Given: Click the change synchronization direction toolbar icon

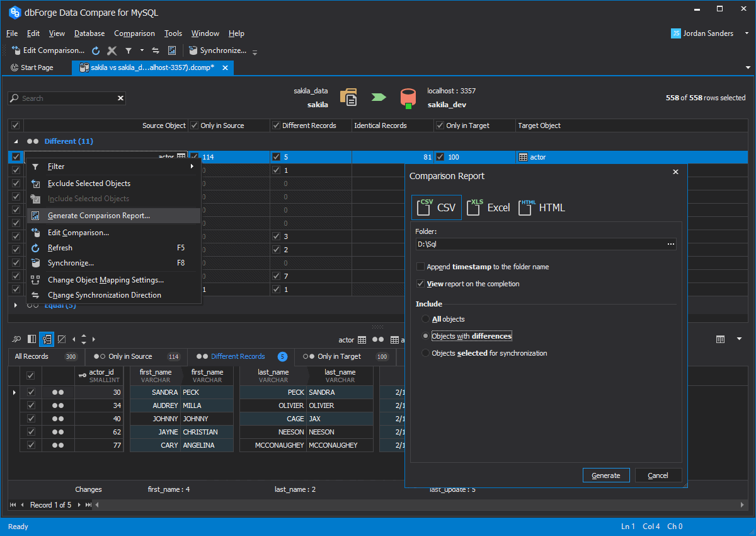Looking at the screenshot, I should [156, 50].
